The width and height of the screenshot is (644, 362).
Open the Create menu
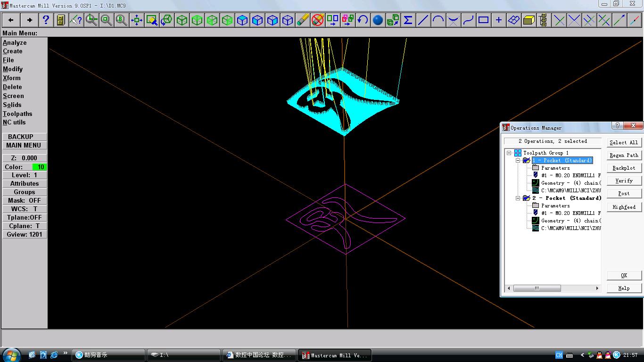click(13, 51)
